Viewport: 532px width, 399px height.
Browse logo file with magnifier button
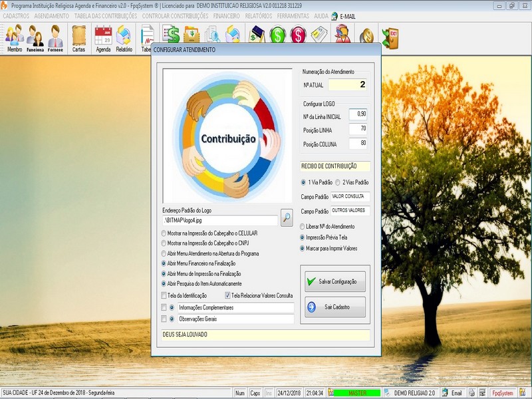click(287, 217)
